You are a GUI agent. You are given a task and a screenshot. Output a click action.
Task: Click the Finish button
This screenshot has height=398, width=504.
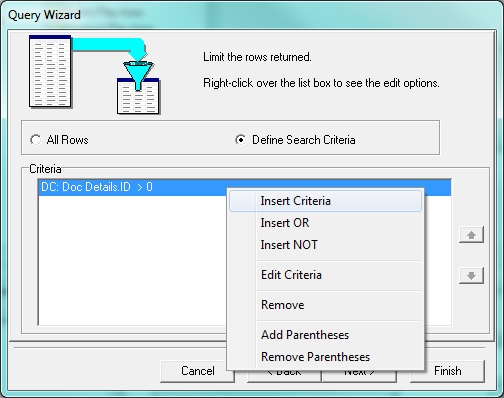(447, 371)
